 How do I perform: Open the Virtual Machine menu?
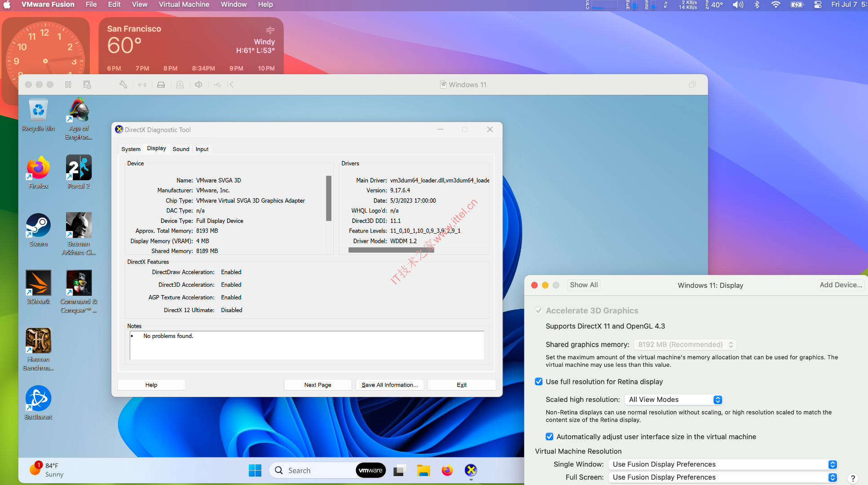pos(184,4)
